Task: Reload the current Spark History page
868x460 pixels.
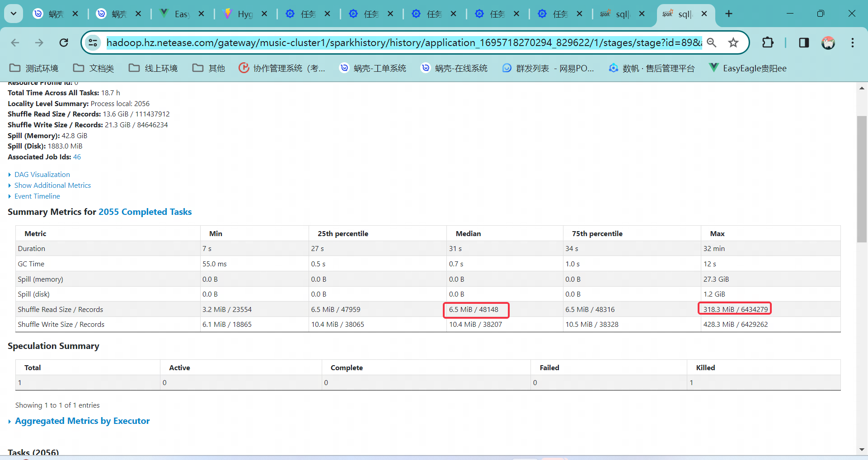Action: [64, 42]
